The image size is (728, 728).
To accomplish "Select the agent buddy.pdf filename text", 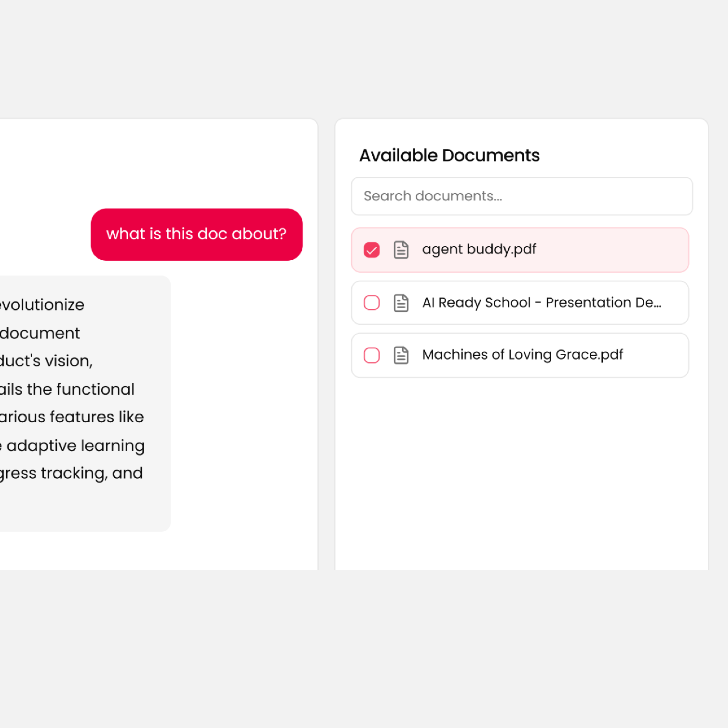I will pyautogui.click(x=479, y=249).
